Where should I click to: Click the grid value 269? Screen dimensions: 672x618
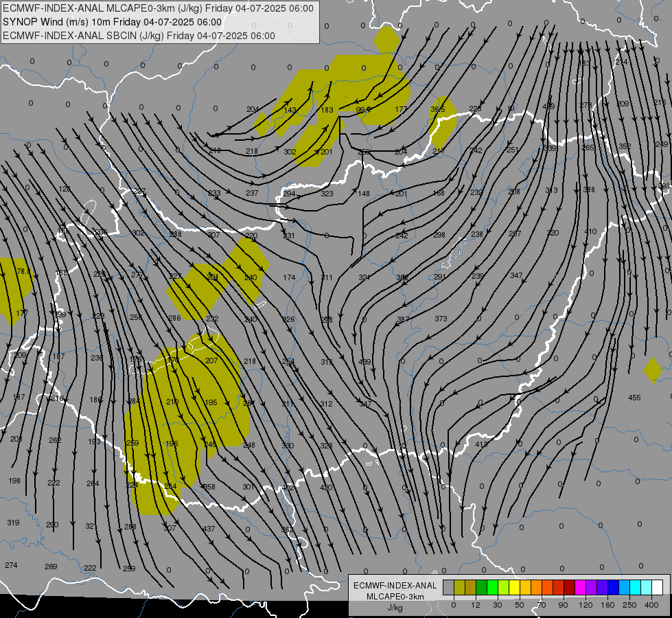pos(51,566)
